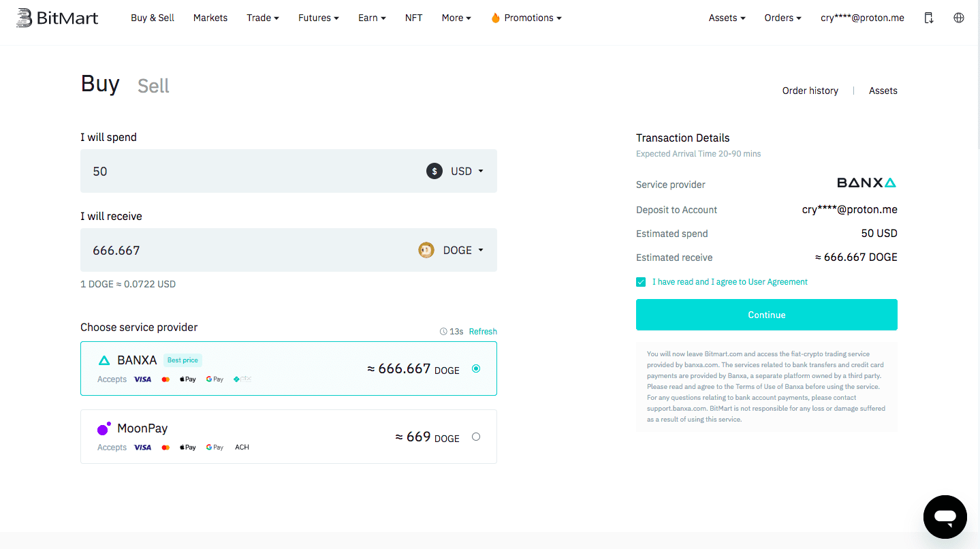Expand the Earn menu
The image size is (980, 549).
click(x=372, y=18)
